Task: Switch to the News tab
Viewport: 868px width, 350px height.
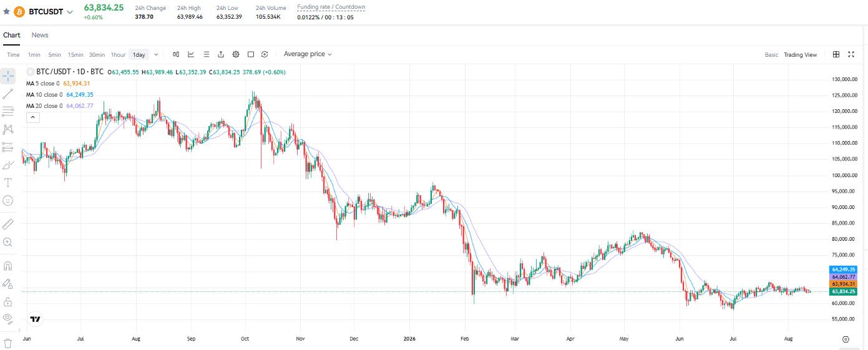Action: pyautogui.click(x=40, y=35)
